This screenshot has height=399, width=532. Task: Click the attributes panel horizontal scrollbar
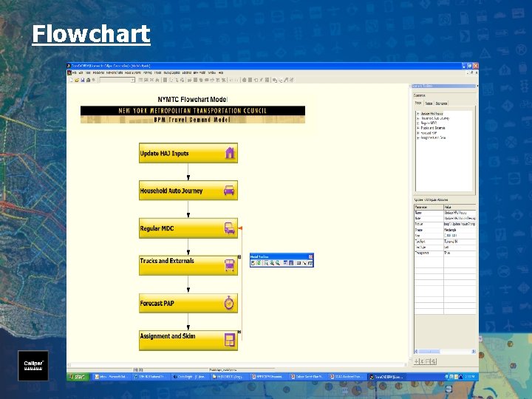445,352
